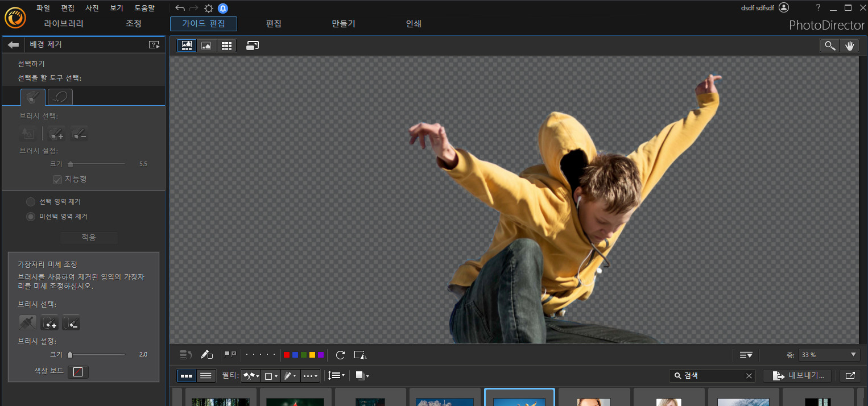The height and width of the screenshot is (406, 868).
Task: Open the flag filter dropdown
Action: click(251, 376)
